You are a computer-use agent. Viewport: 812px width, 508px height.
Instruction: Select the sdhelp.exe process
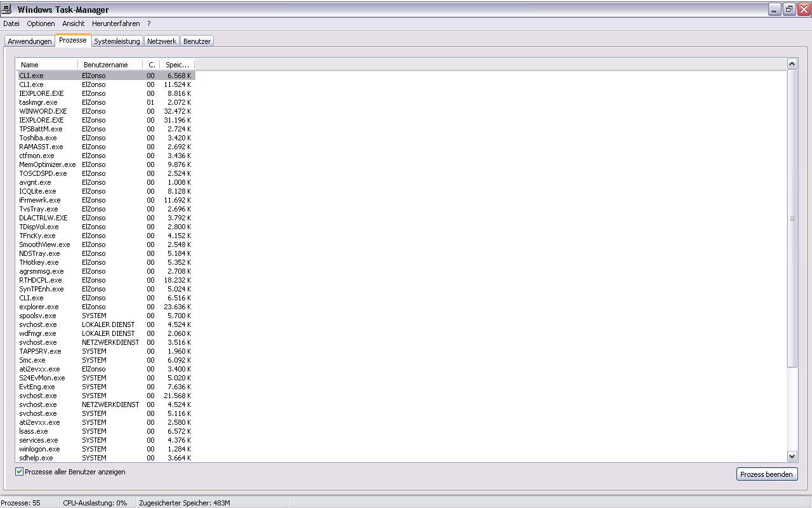pos(106,458)
